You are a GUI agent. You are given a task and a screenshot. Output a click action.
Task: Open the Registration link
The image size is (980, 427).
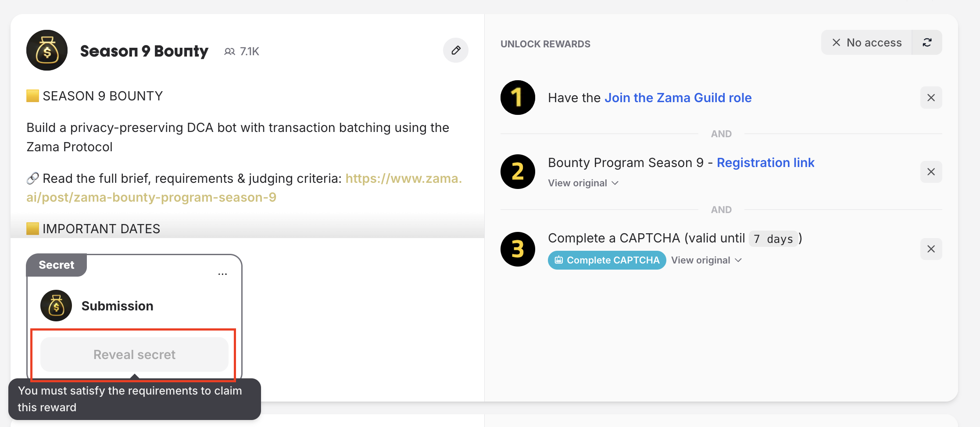[x=765, y=163]
